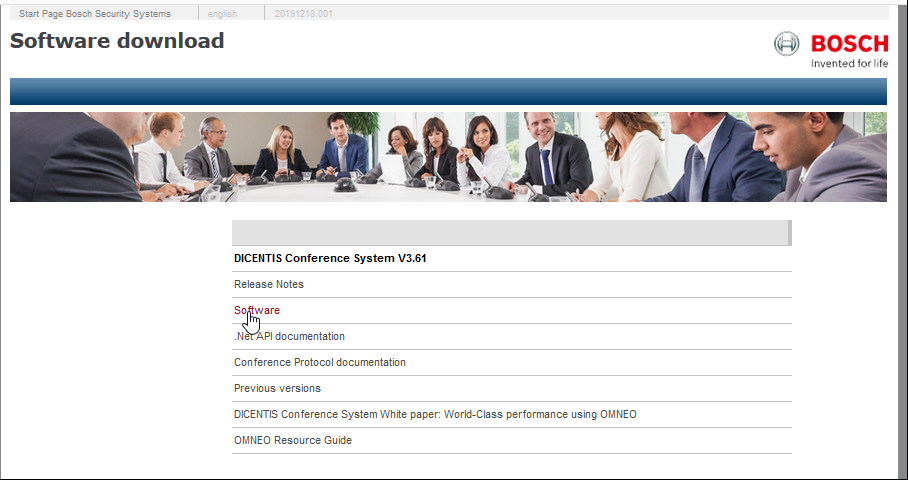Go to Start Page Bosch Security Systems

coord(95,14)
